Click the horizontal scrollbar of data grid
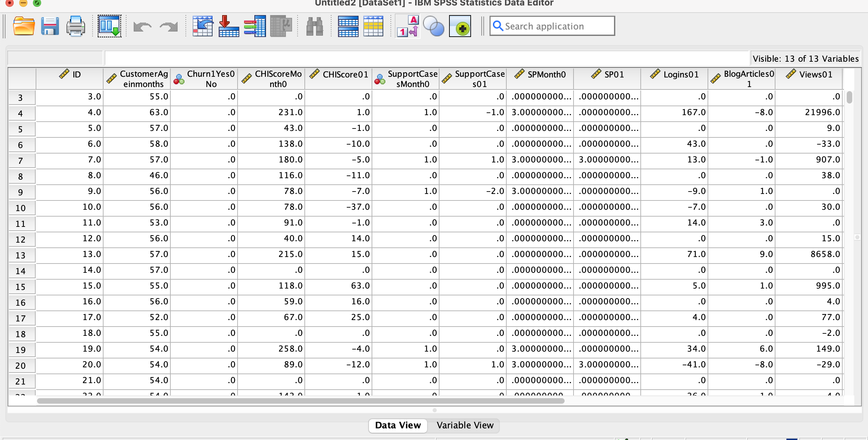The height and width of the screenshot is (440, 868). coord(300,401)
